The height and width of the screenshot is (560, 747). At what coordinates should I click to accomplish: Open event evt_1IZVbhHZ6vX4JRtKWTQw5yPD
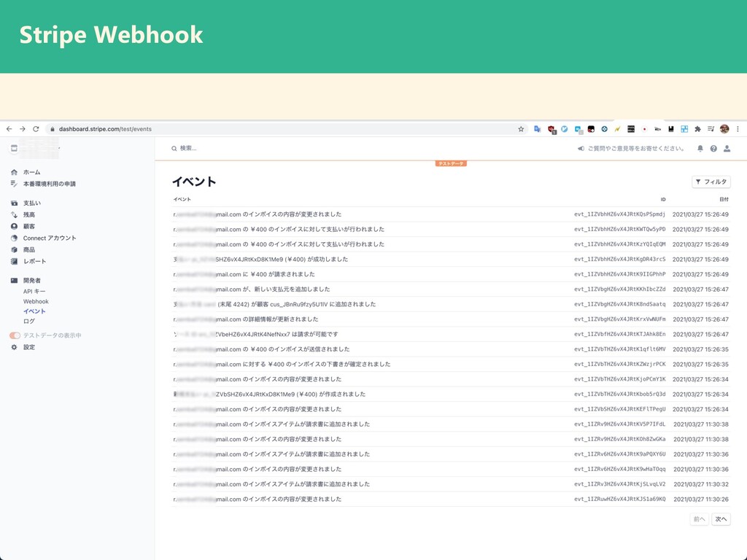451,230
